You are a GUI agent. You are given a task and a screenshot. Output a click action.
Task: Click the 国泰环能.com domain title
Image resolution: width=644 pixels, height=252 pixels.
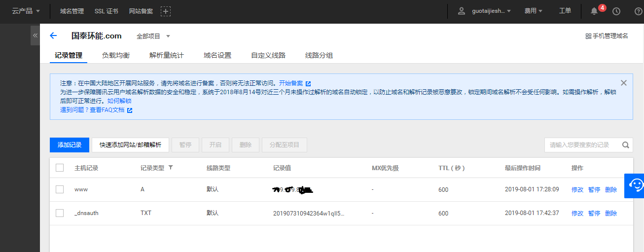[x=97, y=36]
